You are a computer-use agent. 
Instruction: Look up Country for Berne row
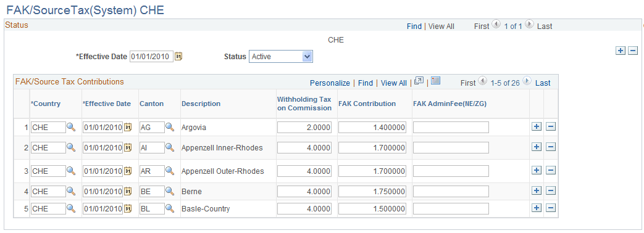coord(71,191)
